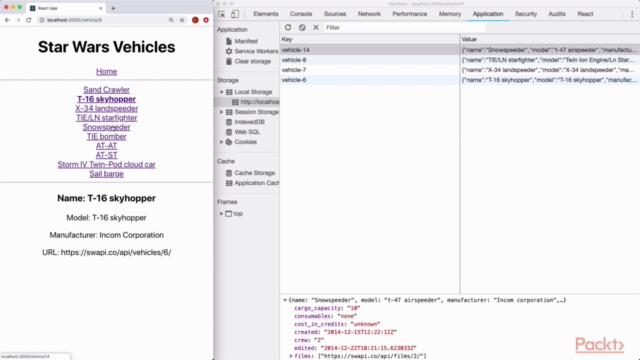640x360 pixels.
Task: Click the browser forward arrow
Action: pyautogui.click(x=18, y=20)
